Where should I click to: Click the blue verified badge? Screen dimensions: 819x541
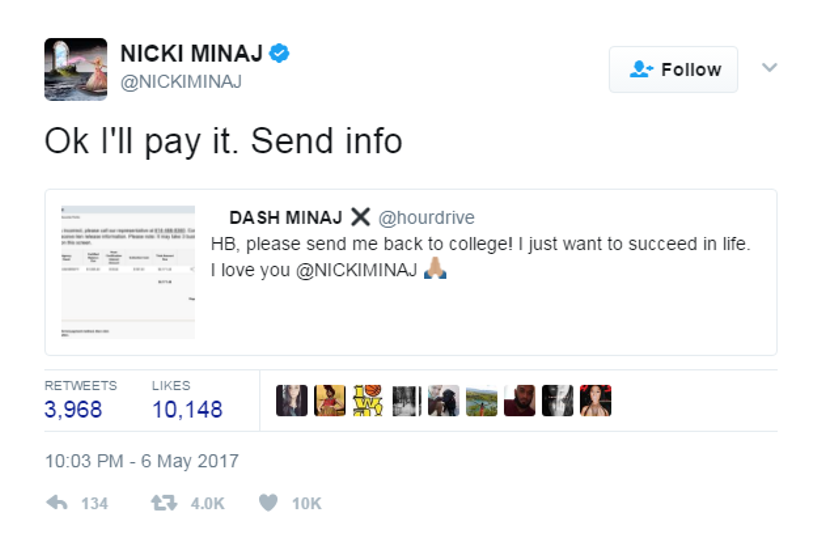pos(279,53)
